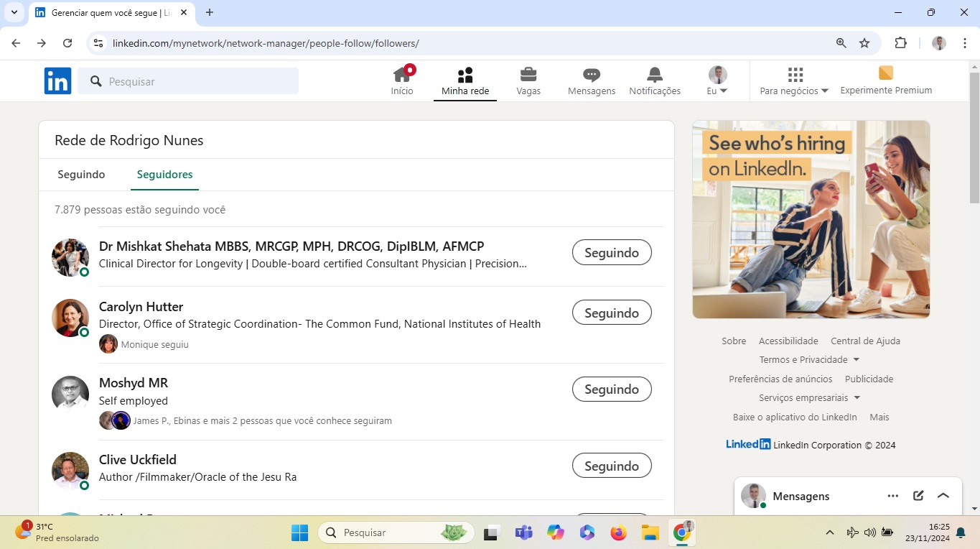Show hidden system tray icons
980x549 pixels.
pos(830,532)
